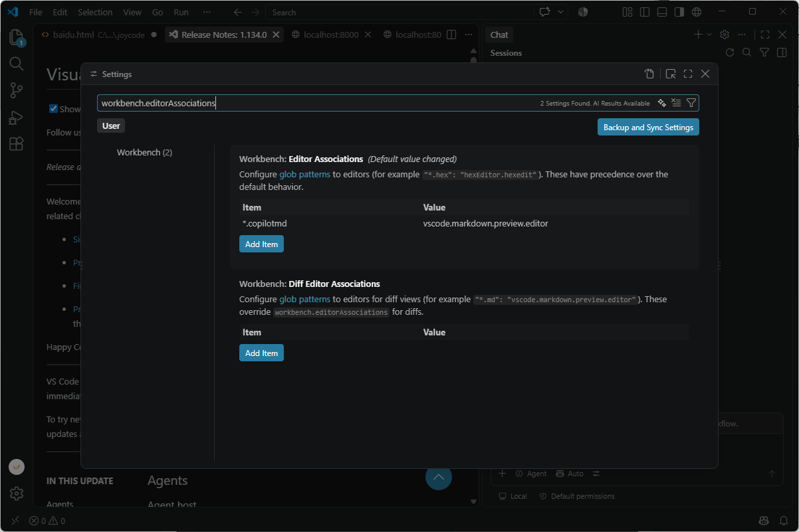The image size is (799, 532).
Task: Toggle the Show checkbox in release notes
Action: point(54,109)
